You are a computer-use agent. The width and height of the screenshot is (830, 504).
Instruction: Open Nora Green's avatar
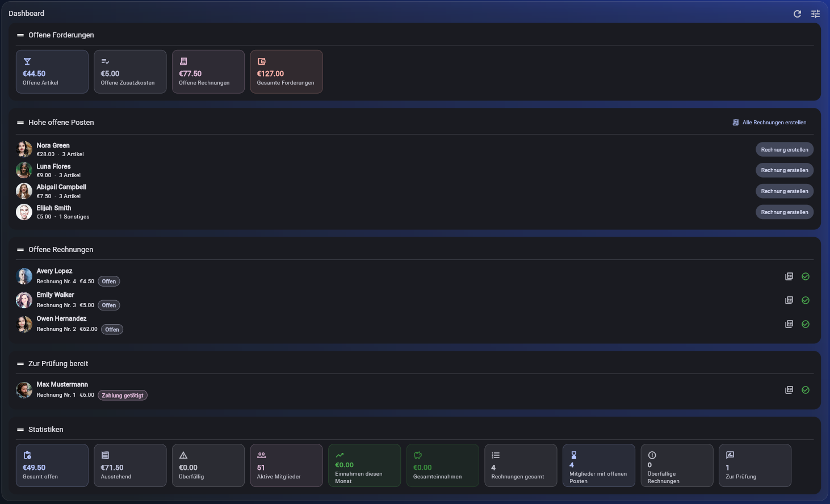(24, 149)
